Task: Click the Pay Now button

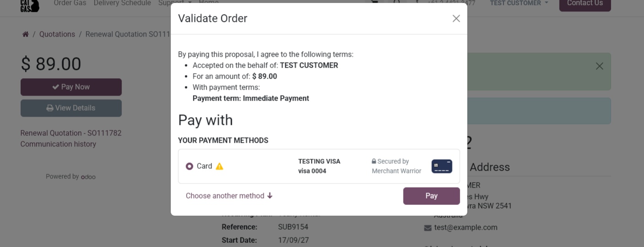Action: pos(71,87)
